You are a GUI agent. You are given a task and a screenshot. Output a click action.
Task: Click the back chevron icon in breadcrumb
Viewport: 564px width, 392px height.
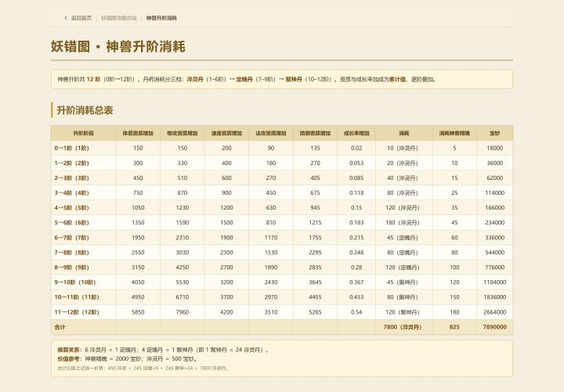[66, 18]
